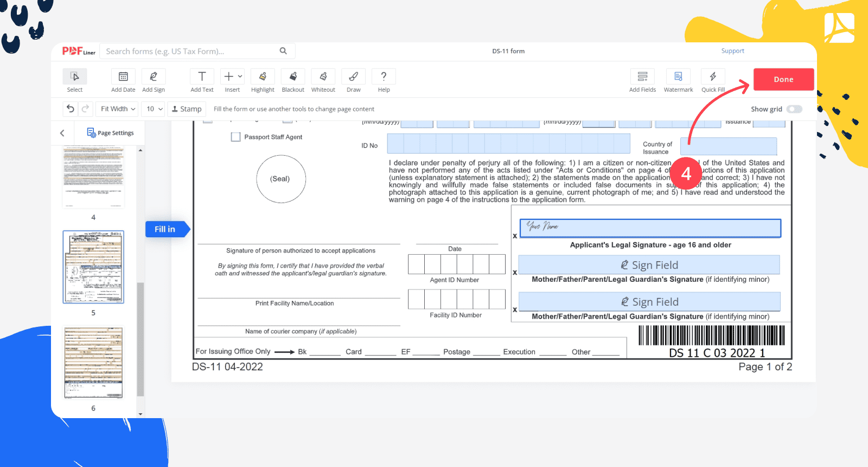This screenshot has height=467, width=868.
Task: Redo the last action
Action: [85, 109]
